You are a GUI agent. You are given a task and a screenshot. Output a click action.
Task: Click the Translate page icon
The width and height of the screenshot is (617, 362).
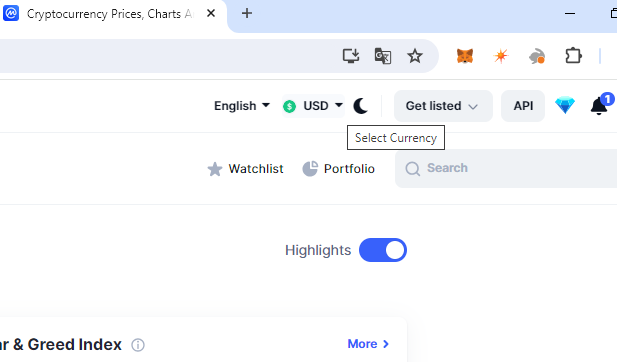382,56
